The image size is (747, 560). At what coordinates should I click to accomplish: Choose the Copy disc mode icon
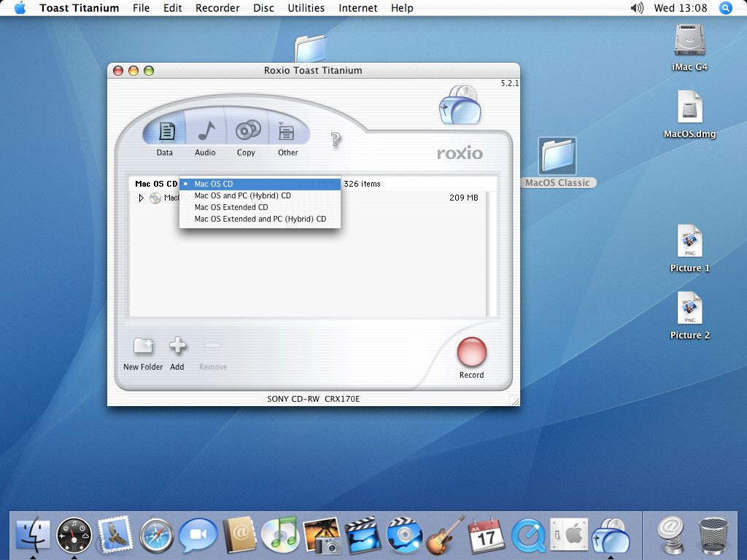[x=247, y=130]
